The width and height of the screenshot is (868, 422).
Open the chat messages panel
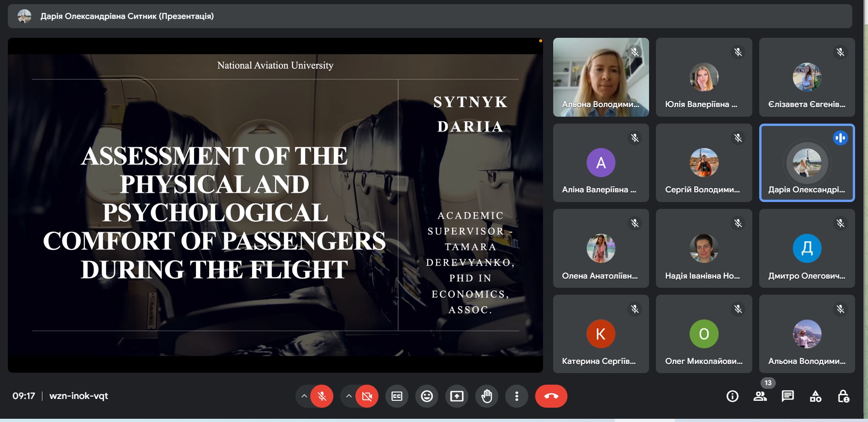pyautogui.click(x=787, y=396)
